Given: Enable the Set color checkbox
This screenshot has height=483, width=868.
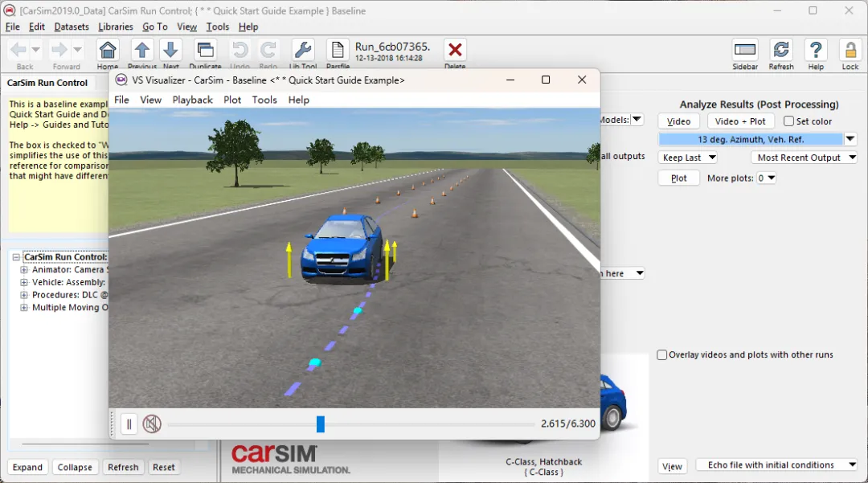Looking at the screenshot, I should 789,121.
